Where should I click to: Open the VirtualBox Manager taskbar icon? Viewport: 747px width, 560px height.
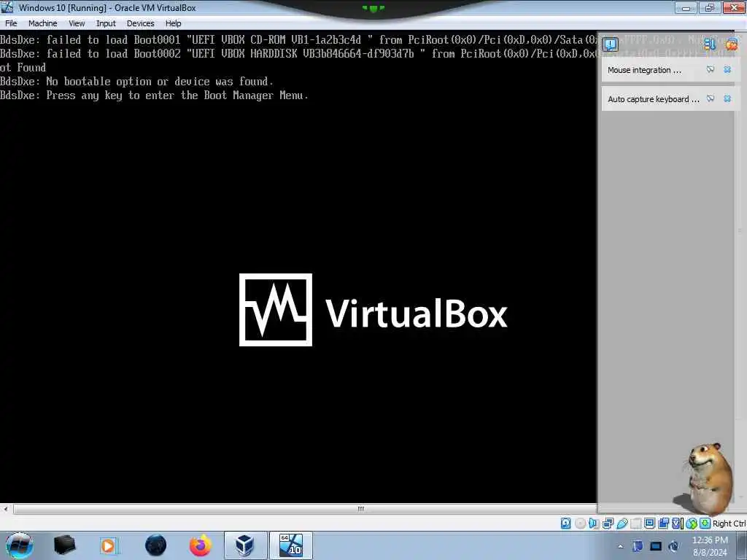tap(245, 545)
